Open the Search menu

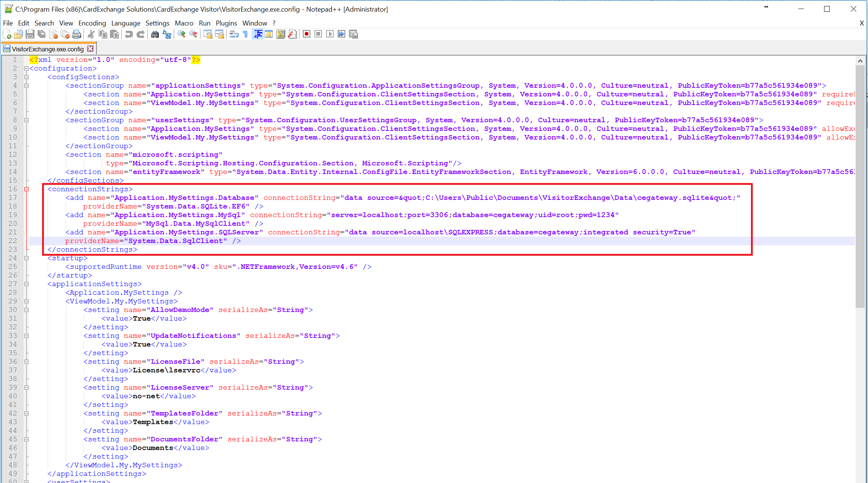44,23
